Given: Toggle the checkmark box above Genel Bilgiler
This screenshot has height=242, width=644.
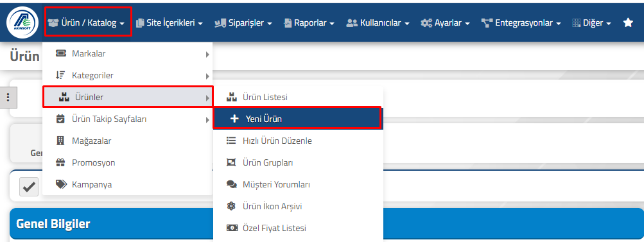Looking at the screenshot, I should (29, 187).
